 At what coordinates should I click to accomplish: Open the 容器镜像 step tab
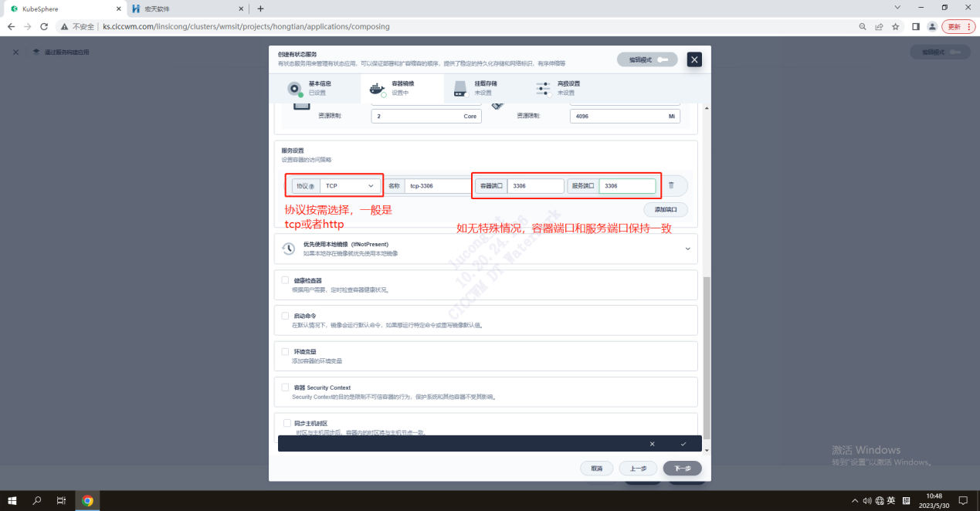pyautogui.click(x=402, y=88)
